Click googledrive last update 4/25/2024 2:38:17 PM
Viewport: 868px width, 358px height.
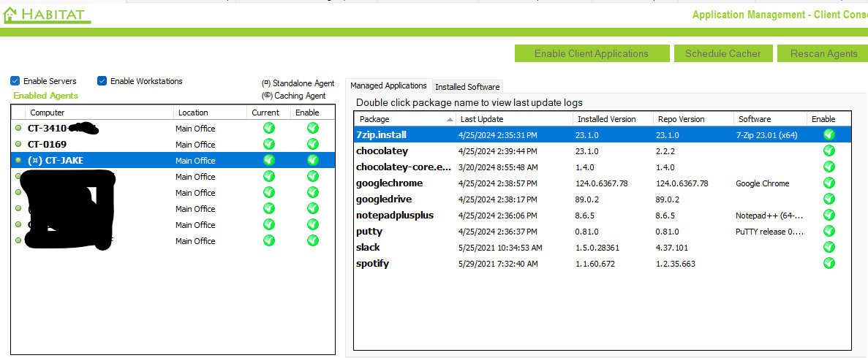point(498,199)
